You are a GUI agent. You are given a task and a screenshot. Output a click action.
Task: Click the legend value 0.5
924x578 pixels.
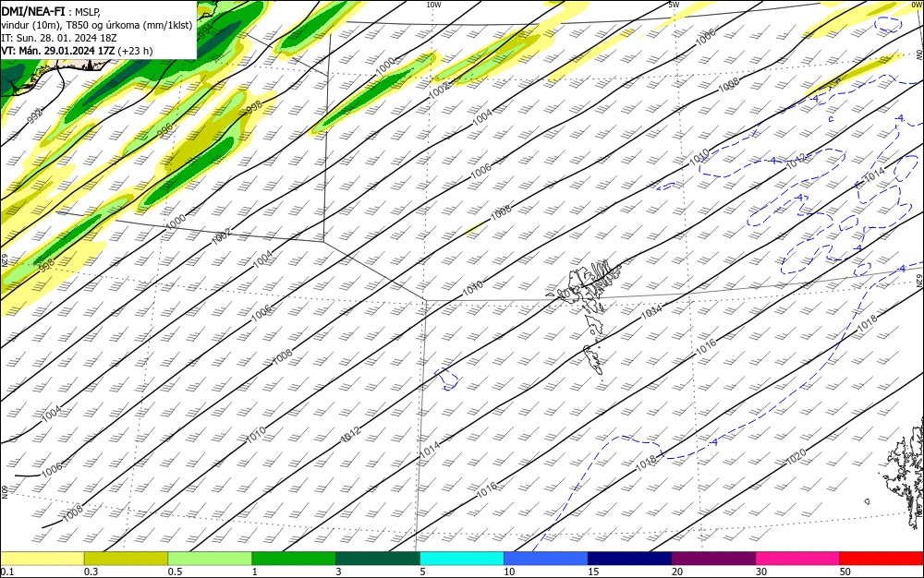click(175, 572)
